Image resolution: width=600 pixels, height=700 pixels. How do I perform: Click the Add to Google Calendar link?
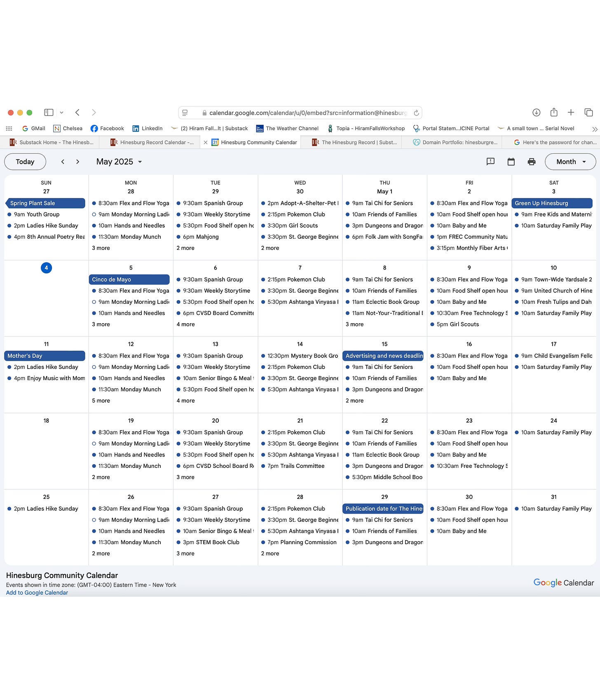tap(37, 593)
